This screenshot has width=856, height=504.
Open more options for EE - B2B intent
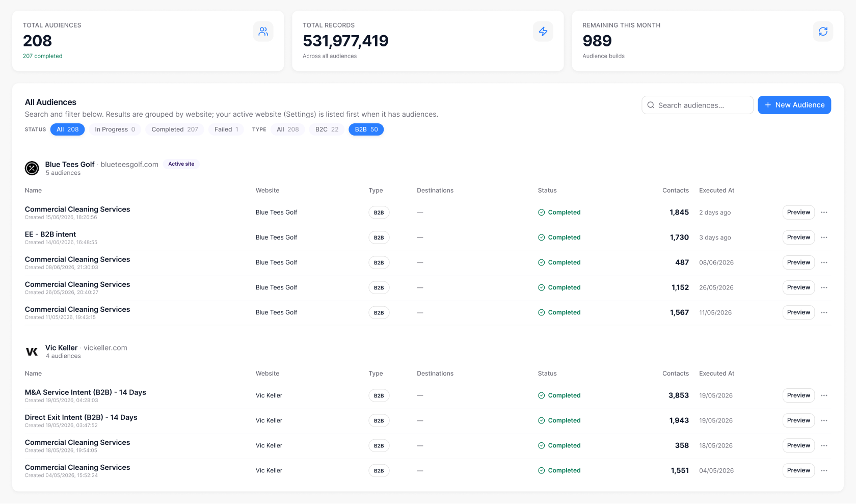(824, 237)
